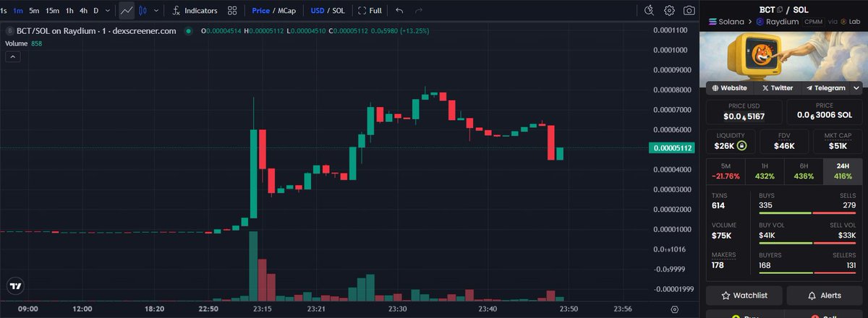Open time axis settings hexagon icon
868x318 pixels.
tap(674, 309)
